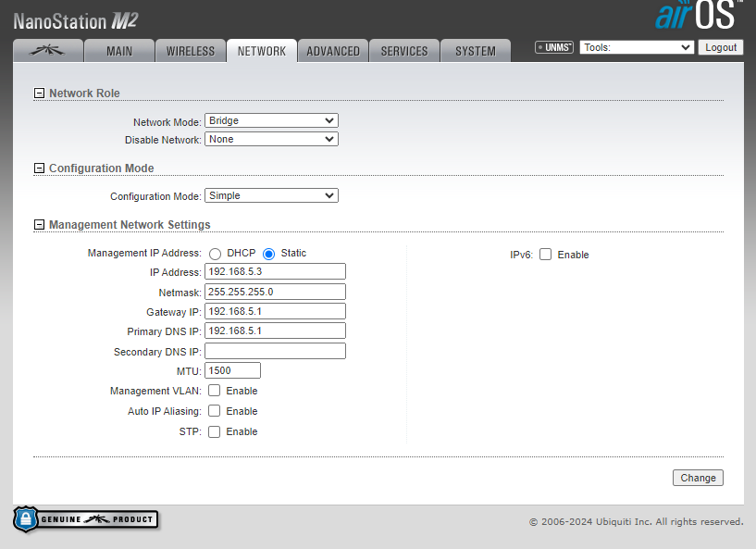Enable Management VLAN checkbox
756x549 pixels.
215,391
